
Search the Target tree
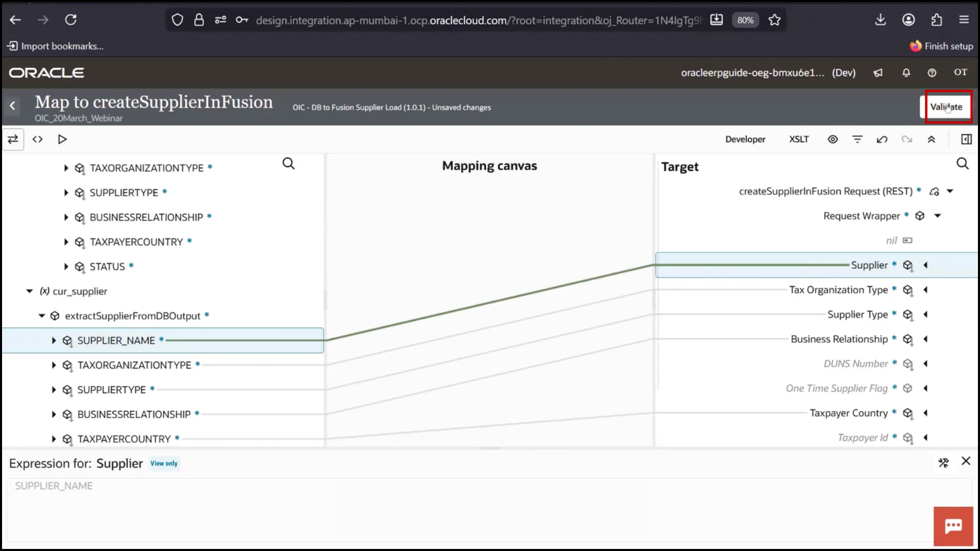click(x=962, y=164)
